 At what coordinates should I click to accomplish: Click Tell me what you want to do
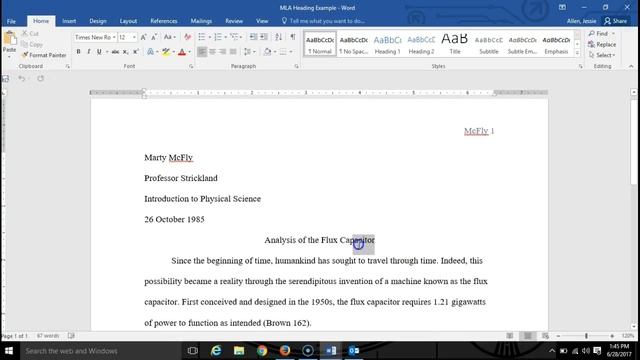(323, 21)
